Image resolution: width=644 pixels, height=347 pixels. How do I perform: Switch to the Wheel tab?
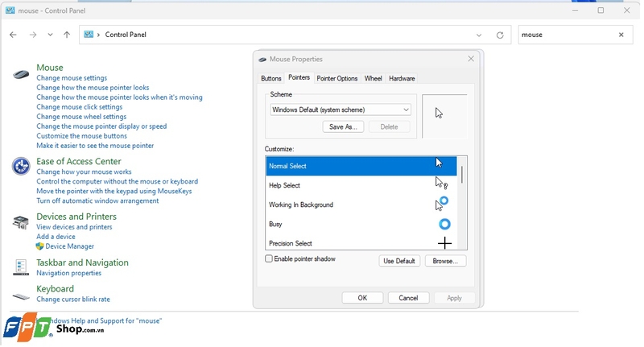tap(373, 79)
